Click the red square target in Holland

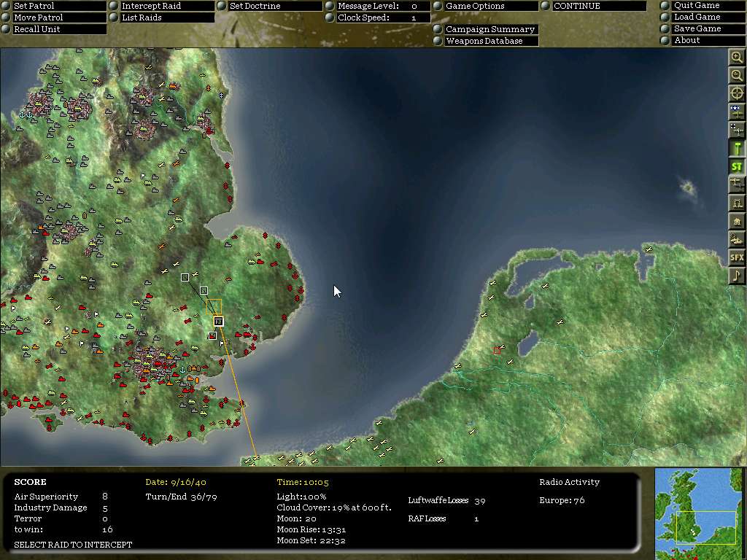[x=497, y=351]
